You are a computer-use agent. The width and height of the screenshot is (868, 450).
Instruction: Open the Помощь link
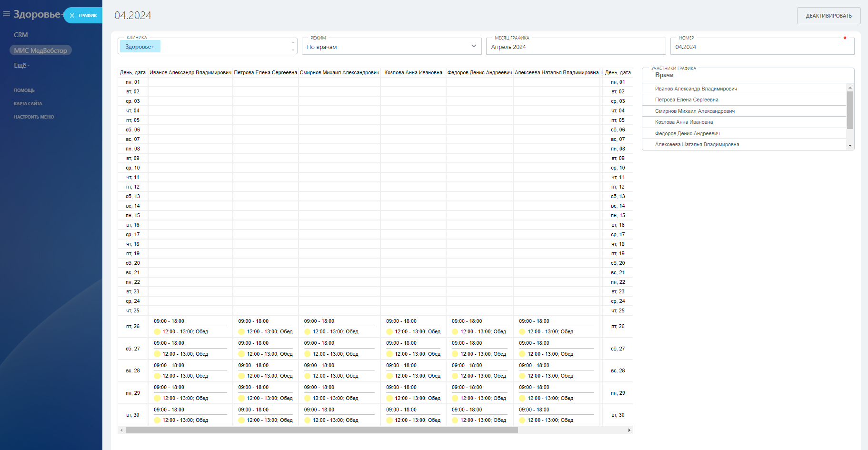[x=24, y=90]
